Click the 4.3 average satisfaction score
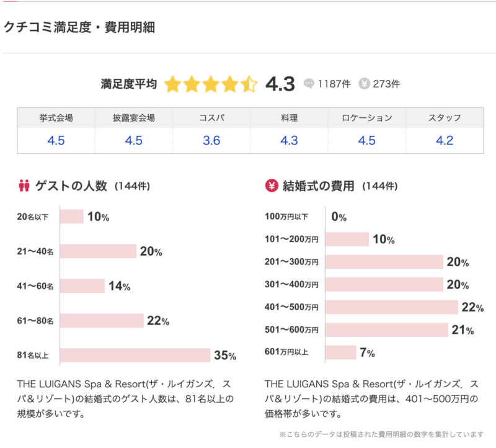The width and height of the screenshot is (496, 448). click(280, 84)
